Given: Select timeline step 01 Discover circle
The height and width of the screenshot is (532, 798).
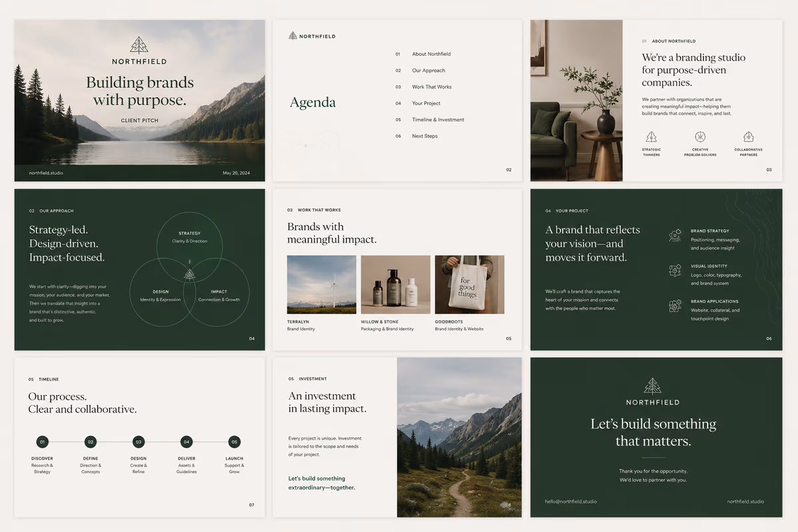Looking at the screenshot, I should [x=43, y=442].
